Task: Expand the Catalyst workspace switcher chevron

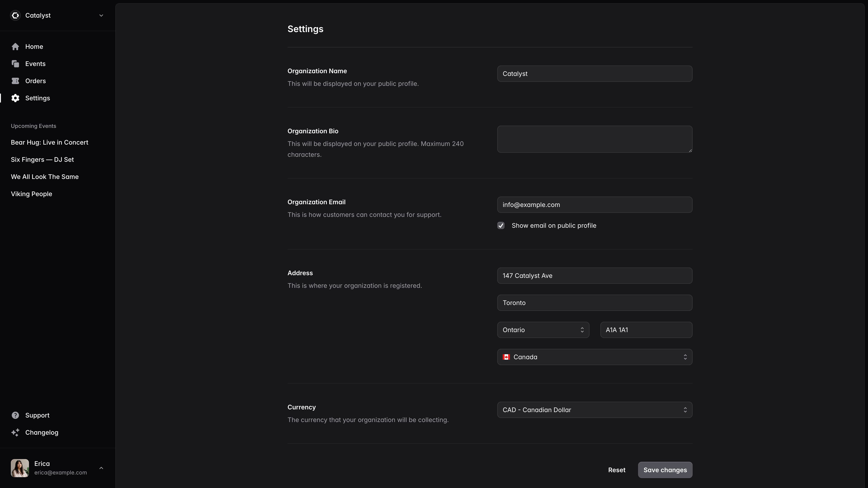Action: tap(101, 16)
